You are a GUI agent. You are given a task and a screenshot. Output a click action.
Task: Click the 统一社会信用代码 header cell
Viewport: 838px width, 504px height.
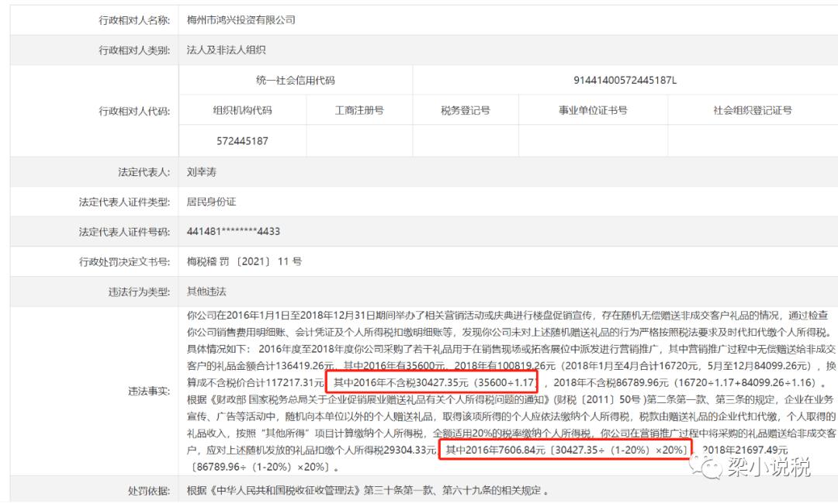pyautogui.click(x=296, y=81)
